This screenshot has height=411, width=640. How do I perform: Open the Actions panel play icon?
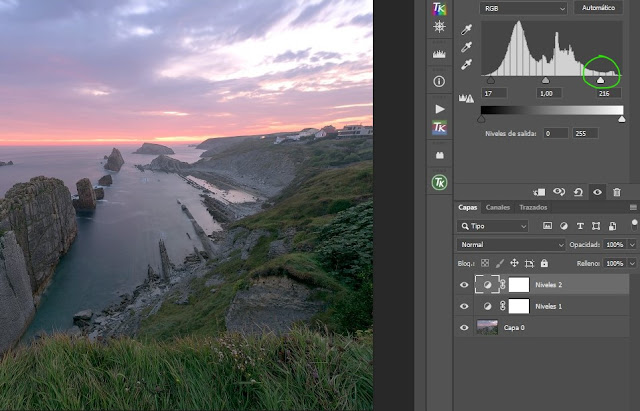[x=440, y=109]
